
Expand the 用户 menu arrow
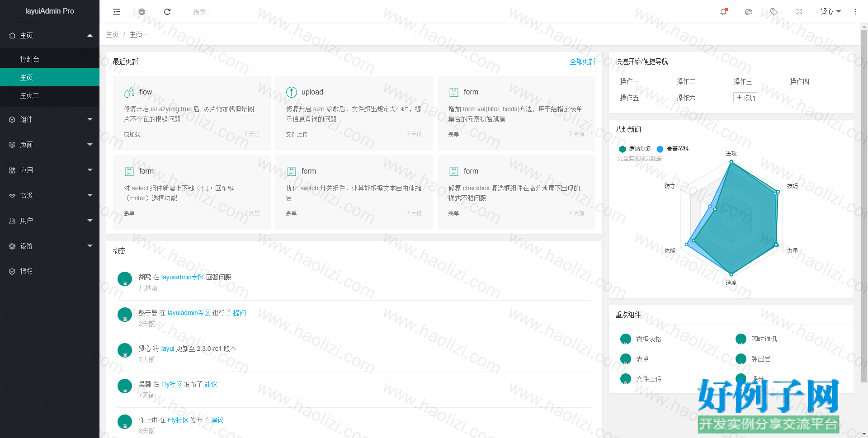coord(90,221)
